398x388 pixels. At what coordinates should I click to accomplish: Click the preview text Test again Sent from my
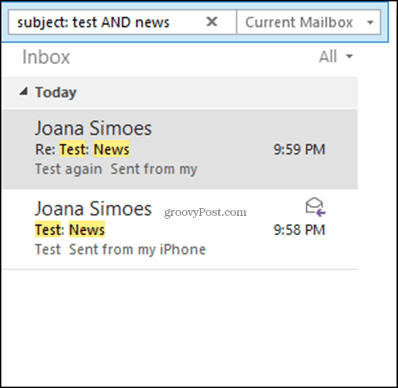click(116, 169)
